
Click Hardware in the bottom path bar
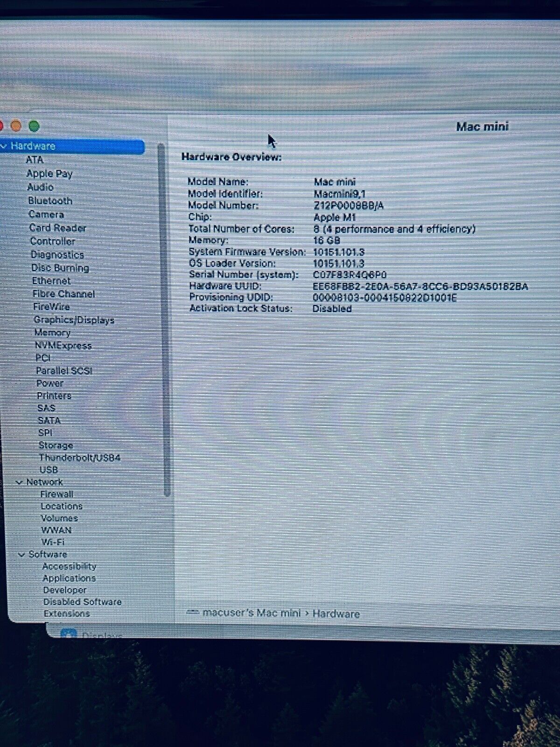pyautogui.click(x=336, y=613)
